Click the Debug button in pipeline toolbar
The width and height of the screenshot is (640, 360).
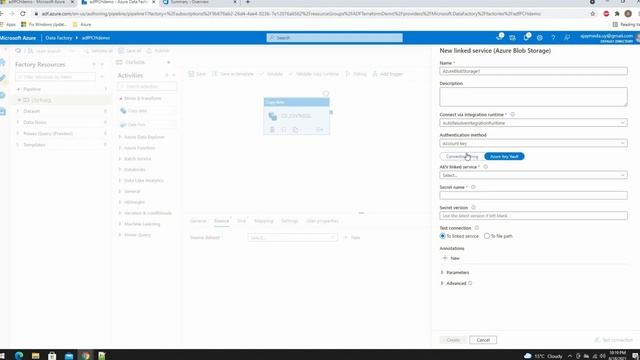point(356,74)
